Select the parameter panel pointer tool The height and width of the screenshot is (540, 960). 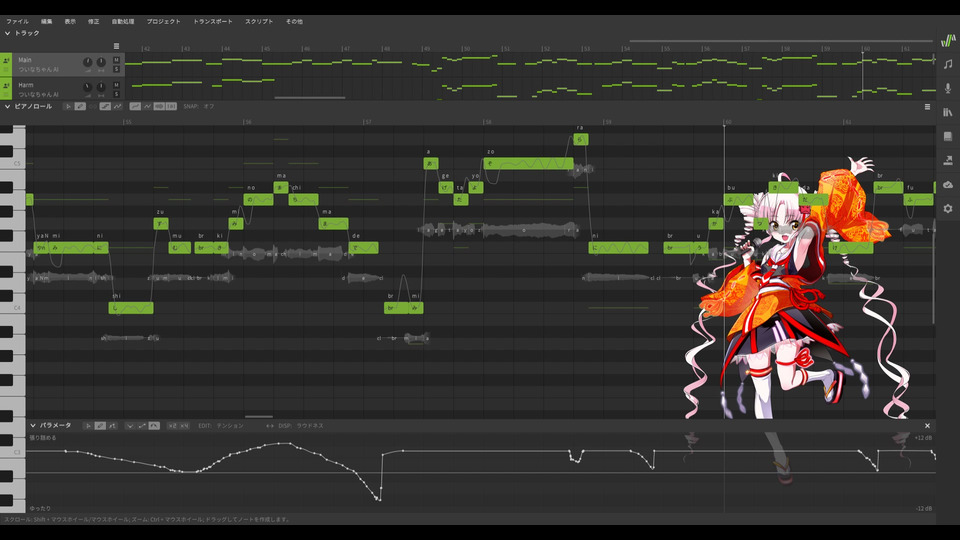click(88, 426)
